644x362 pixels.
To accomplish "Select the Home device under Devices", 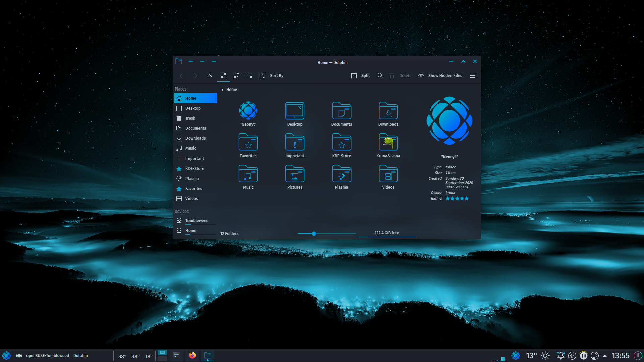I will point(196,231).
